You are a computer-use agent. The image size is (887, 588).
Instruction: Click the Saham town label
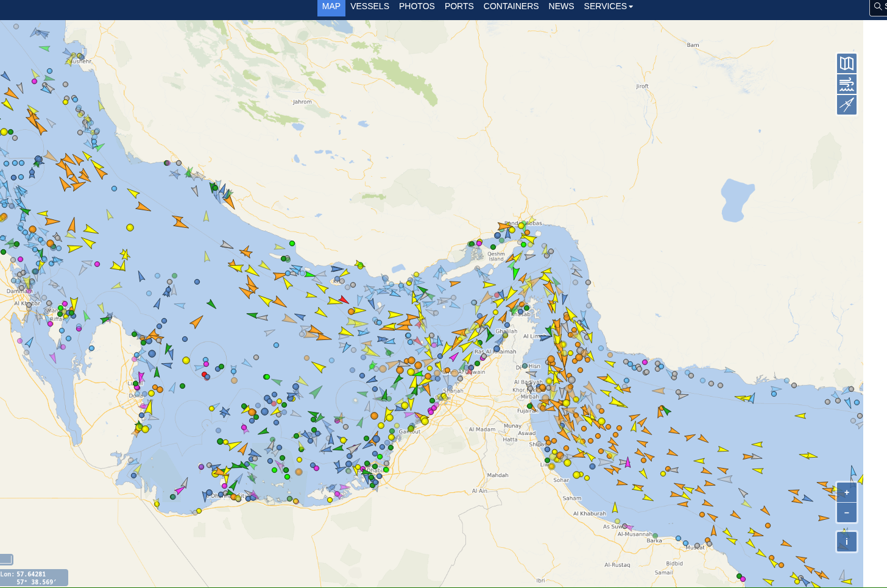(571, 498)
